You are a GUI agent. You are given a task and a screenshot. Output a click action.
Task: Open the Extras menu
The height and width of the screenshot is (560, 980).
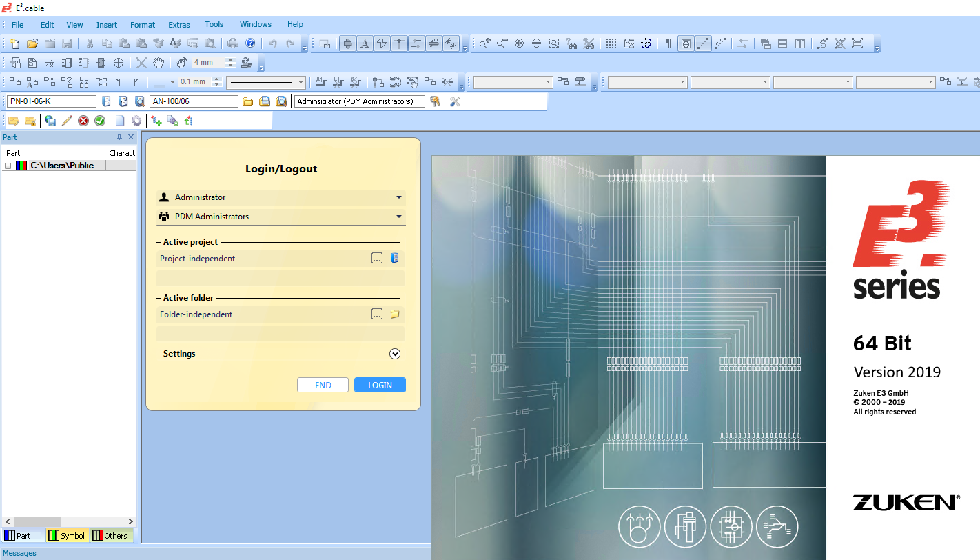tap(179, 24)
